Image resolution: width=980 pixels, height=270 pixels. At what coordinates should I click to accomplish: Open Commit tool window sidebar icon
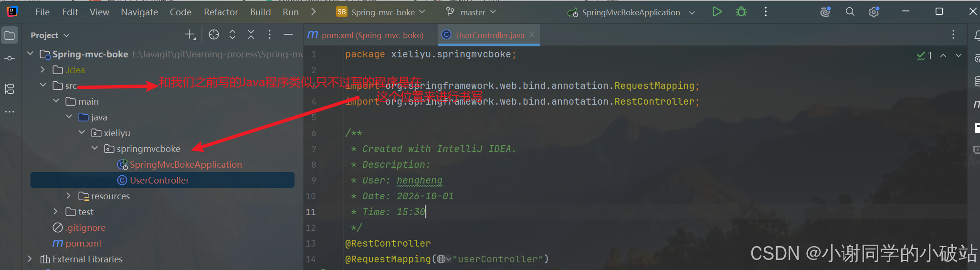point(10,58)
